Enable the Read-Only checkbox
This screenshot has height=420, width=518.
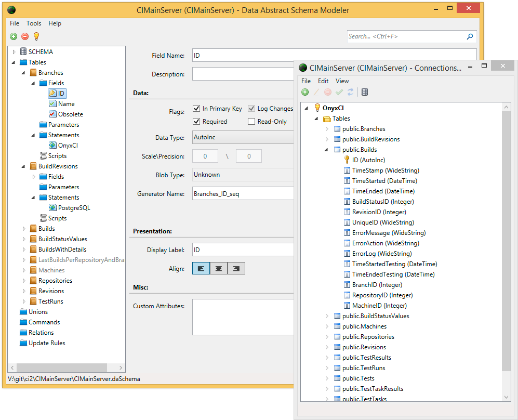[251, 122]
